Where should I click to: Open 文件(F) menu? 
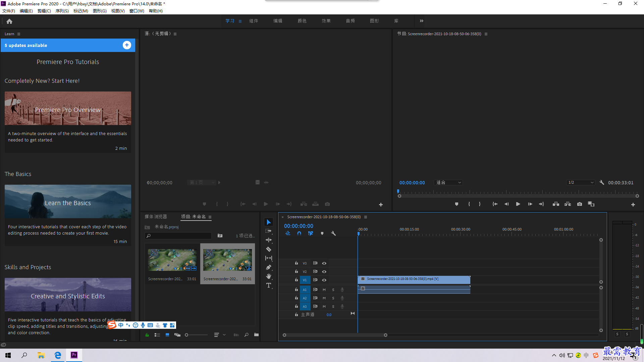pos(9,11)
